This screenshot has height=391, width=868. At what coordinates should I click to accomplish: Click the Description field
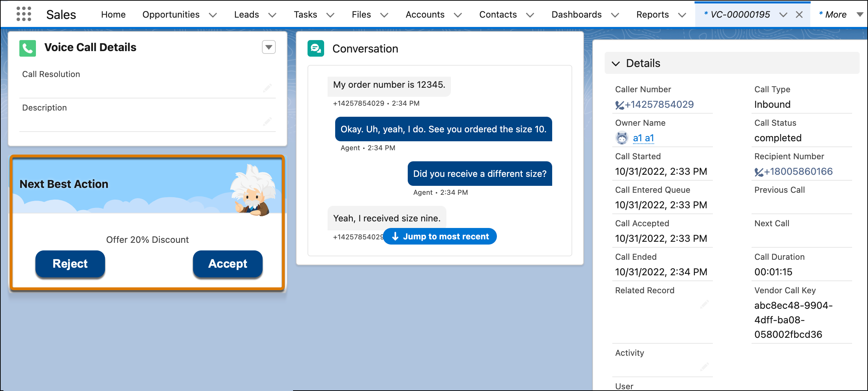click(x=148, y=116)
